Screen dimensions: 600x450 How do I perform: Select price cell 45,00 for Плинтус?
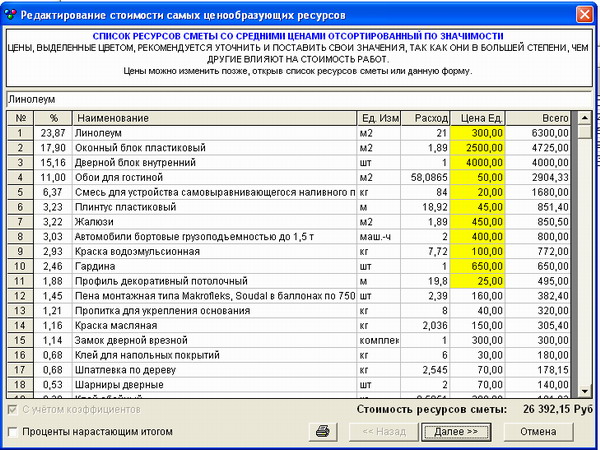[478, 207]
